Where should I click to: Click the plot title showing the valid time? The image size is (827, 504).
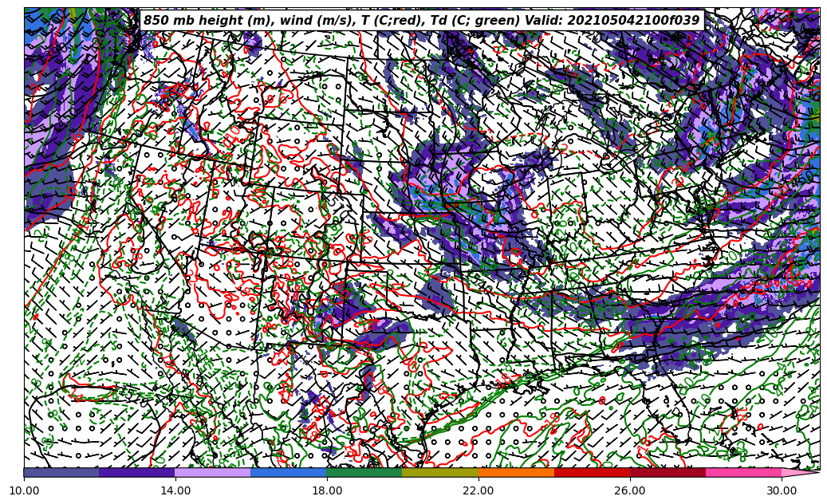tap(421, 21)
